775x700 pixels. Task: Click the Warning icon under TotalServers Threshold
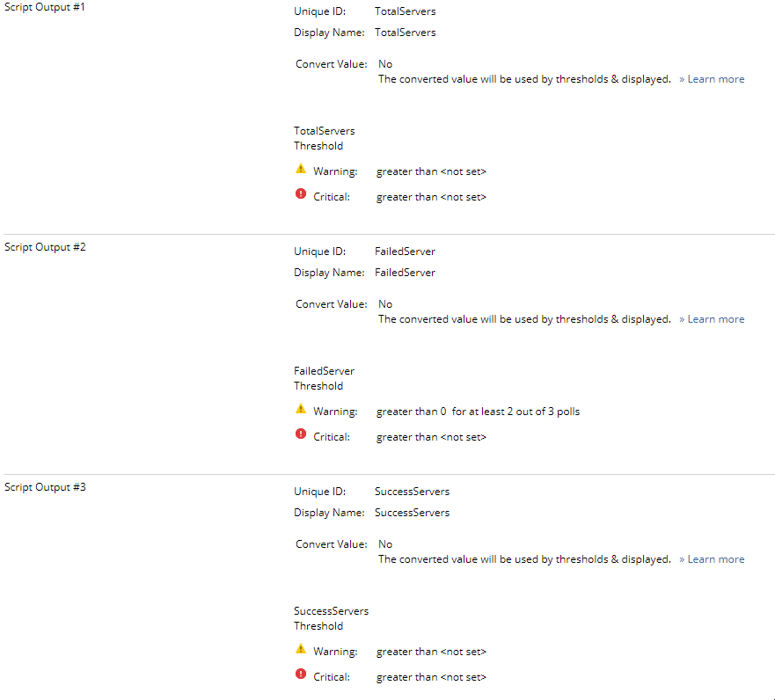coord(301,169)
